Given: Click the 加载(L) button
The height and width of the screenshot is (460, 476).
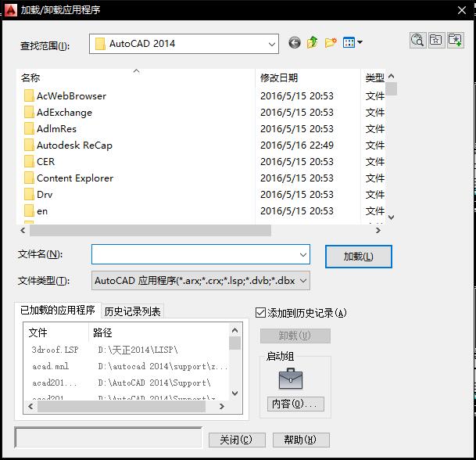Looking at the screenshot, I should click(359, 257).
